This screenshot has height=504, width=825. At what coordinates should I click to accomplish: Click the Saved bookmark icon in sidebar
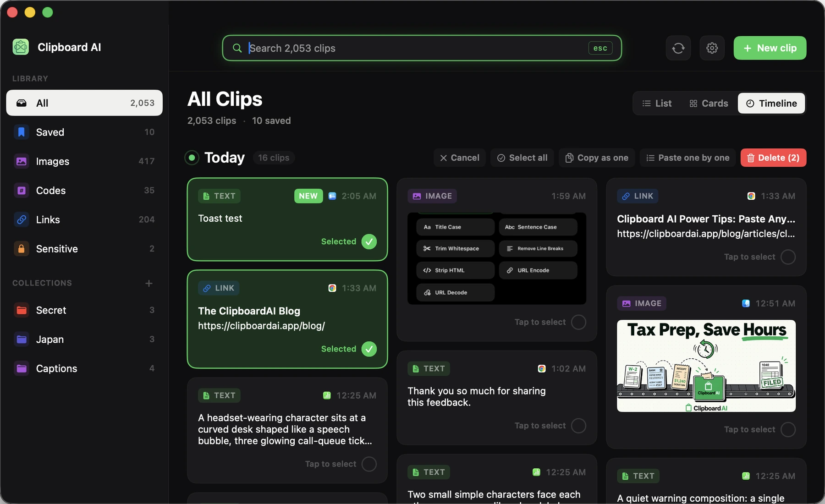(x=21, y=132)
